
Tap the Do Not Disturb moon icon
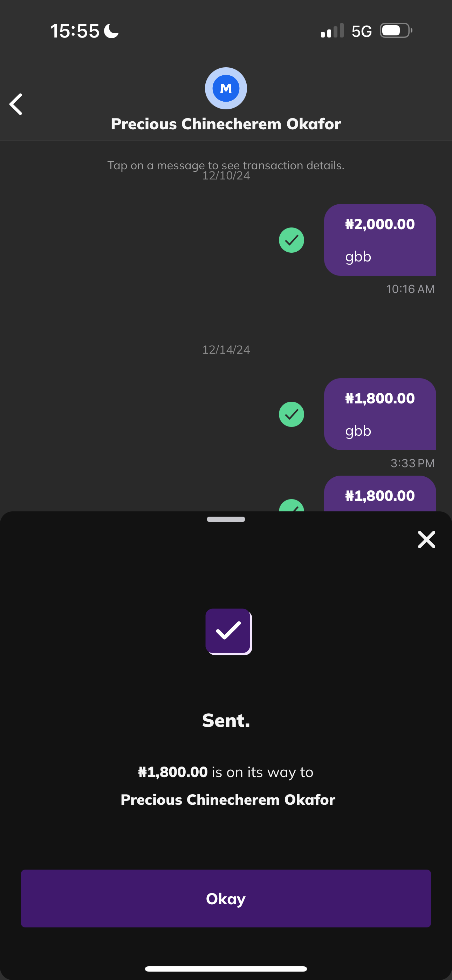tap(111, 31)
